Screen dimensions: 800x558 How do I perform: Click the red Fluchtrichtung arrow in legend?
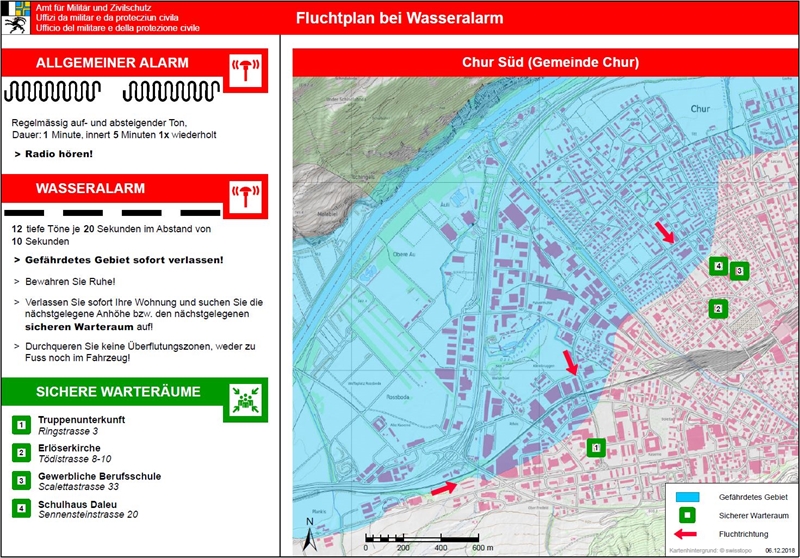pyautogui.click(x=687, y=534)
